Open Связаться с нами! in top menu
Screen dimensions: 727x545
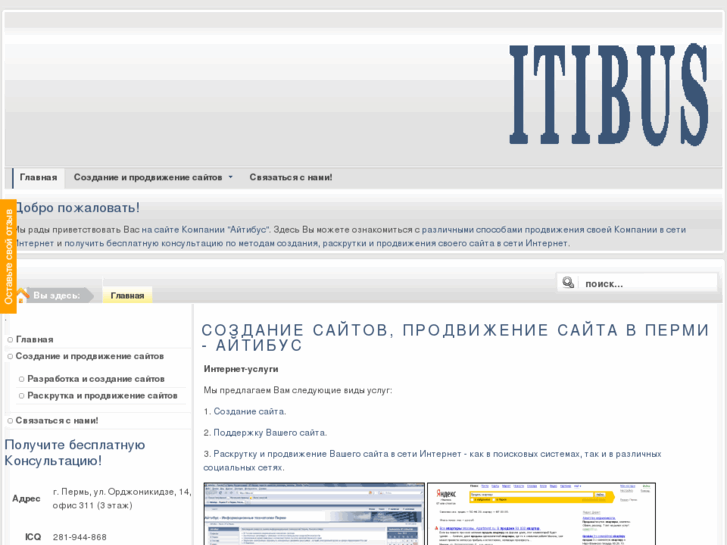pos(291,178)
